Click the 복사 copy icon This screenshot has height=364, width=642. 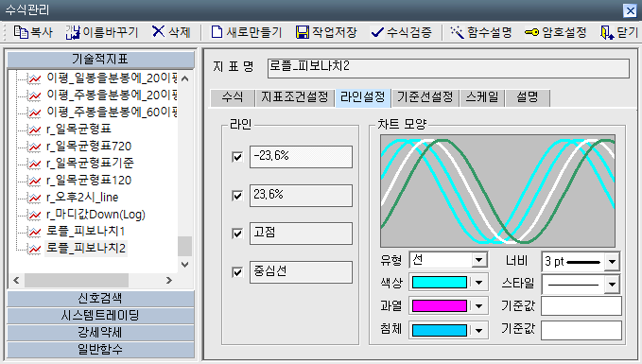pos(21,32)
